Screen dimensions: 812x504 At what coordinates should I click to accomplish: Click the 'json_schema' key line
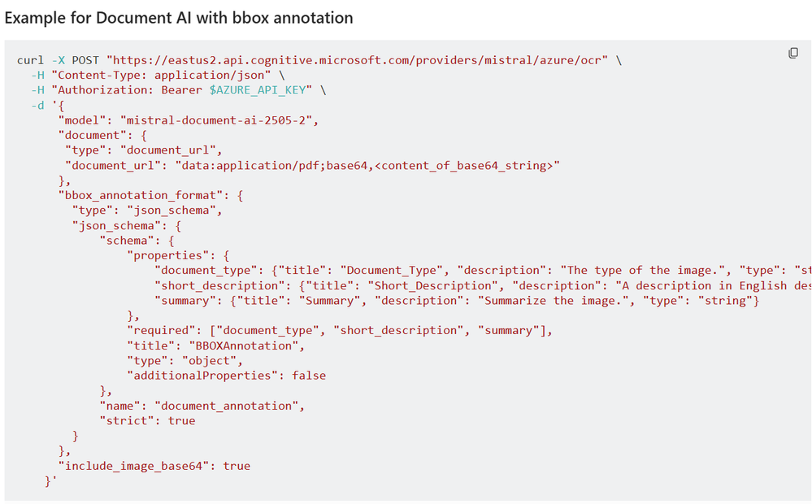pos(126,226)
